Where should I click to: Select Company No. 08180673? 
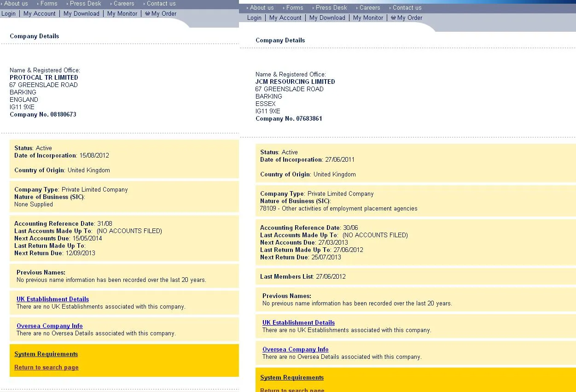click(x=43, y=115)
